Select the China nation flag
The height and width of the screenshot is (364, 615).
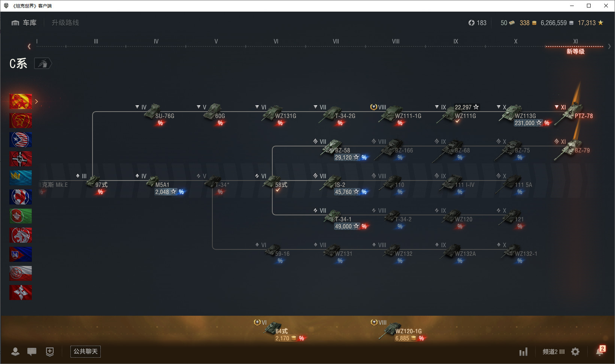point(21,101)
